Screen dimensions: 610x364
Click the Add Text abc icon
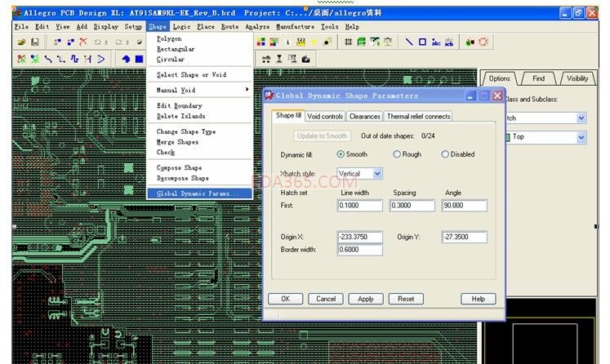(x=436, y=42)
